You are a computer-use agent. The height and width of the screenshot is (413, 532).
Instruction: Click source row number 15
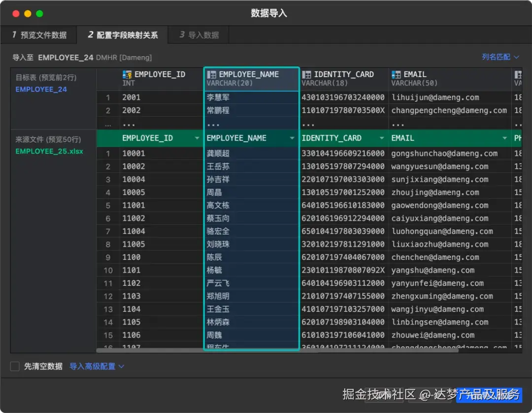tap(108, 335)
